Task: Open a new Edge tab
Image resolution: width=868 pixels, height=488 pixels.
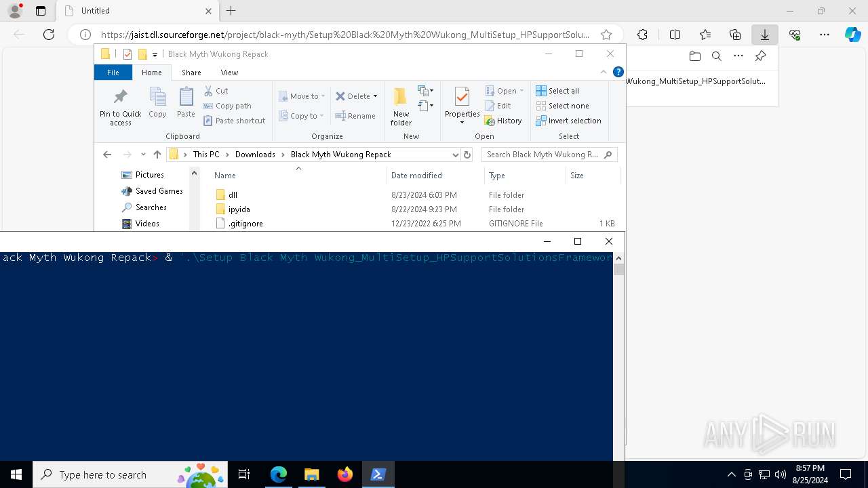Action: pos(231,11)
